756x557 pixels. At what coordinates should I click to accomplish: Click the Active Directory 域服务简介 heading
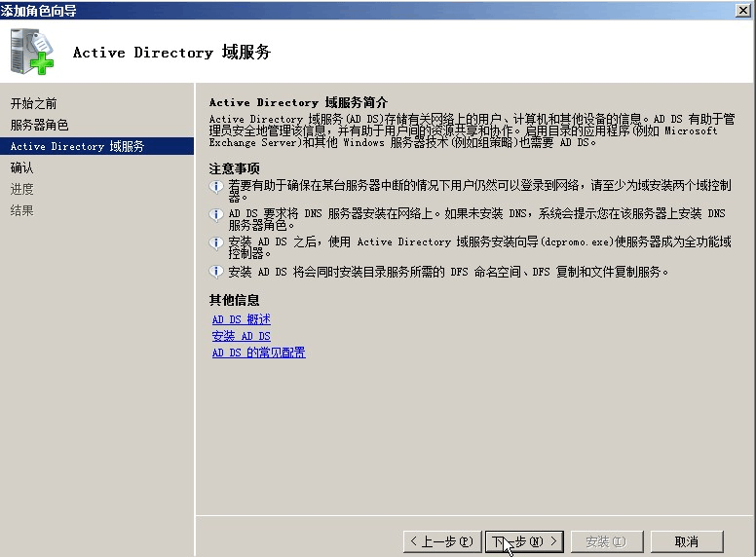(x=298, y=102)
